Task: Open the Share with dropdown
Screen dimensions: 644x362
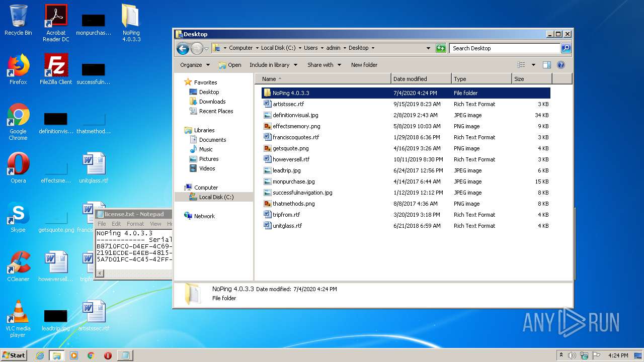Action: 324,65
